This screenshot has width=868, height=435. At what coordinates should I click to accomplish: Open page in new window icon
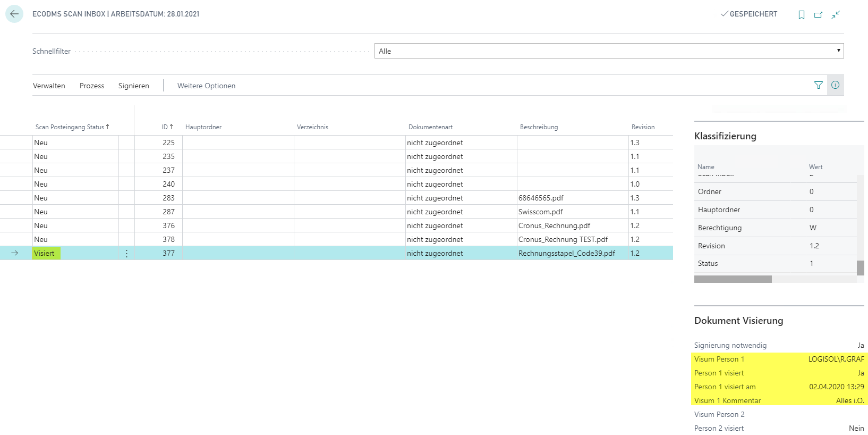point(819,15)
